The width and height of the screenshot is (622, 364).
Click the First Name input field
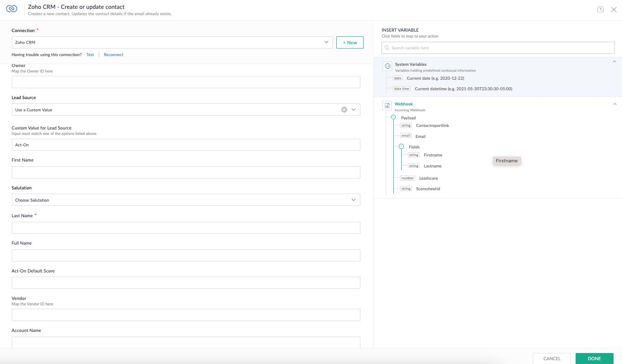tap(186, 172)
